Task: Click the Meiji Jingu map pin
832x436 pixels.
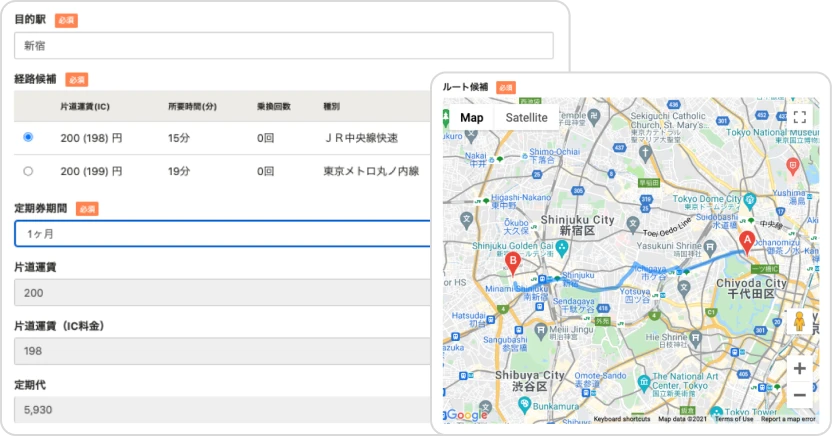Action: pyautogui.click(x=540, y=330)
